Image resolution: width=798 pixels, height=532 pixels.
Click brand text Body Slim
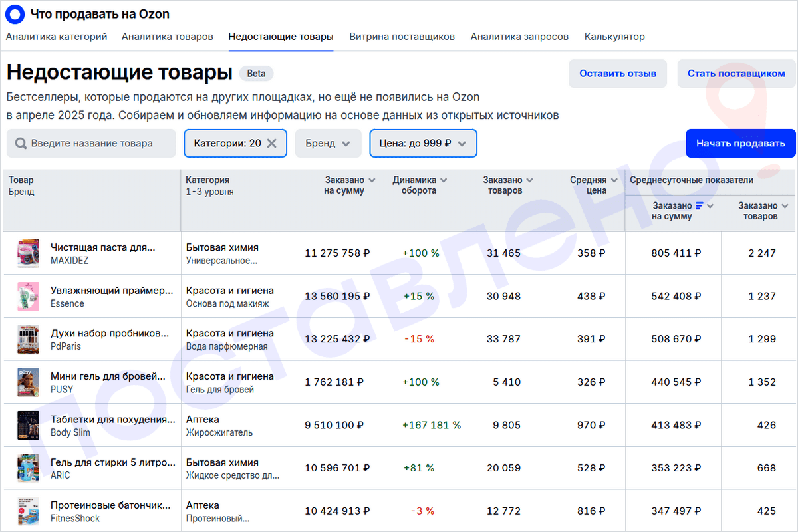(70, 432)
